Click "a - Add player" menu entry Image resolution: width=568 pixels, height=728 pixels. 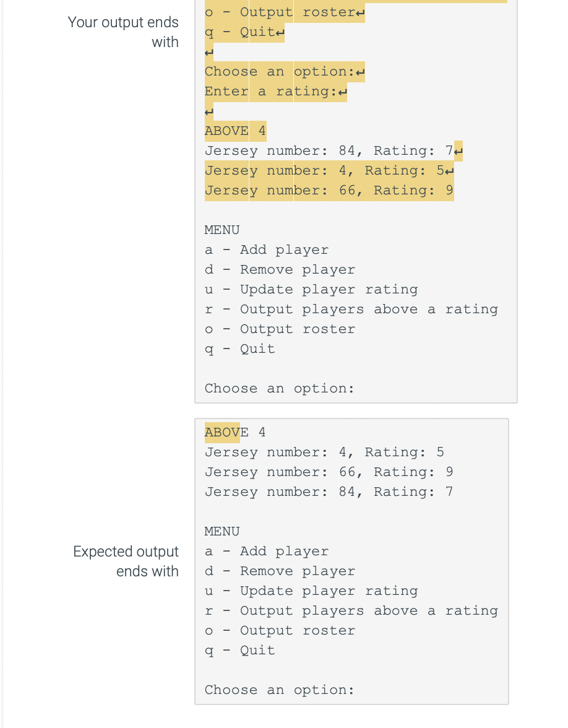coord(266,249)
